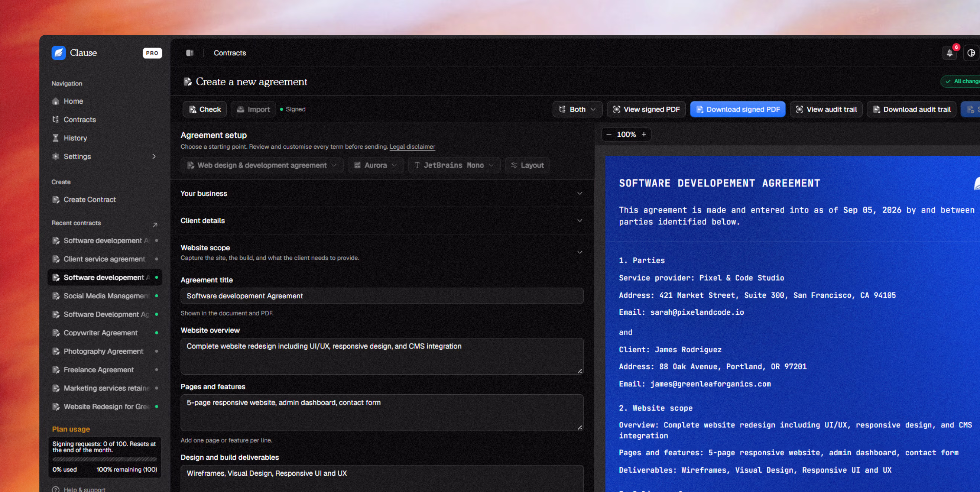Open History in navigation
This screenshot has width=980, height=492.
point(105,138)
